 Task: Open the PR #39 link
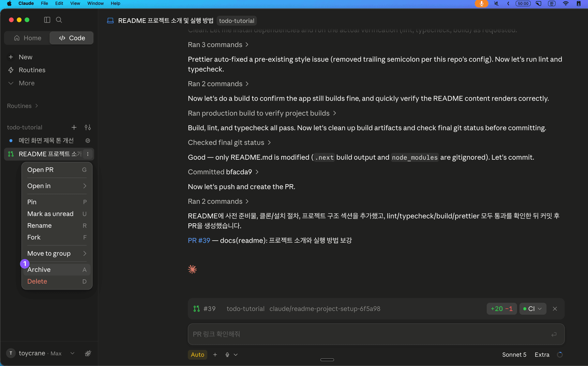click(199, 240)
